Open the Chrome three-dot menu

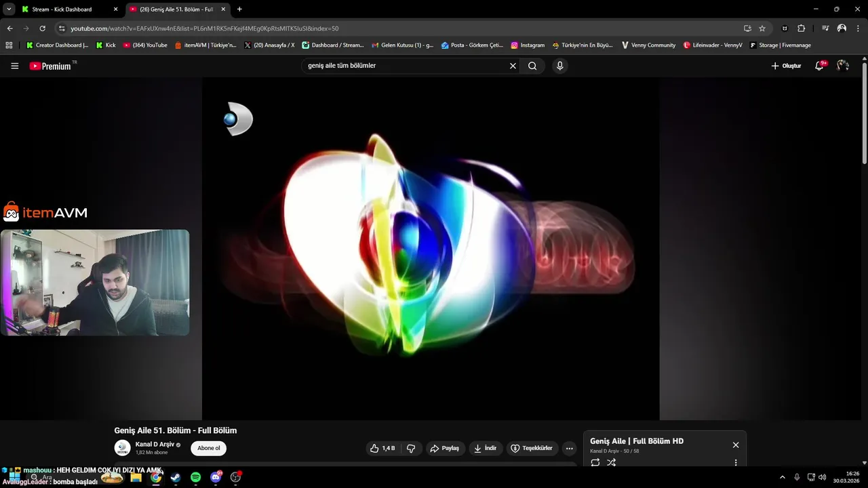click(x=858, y=28)
